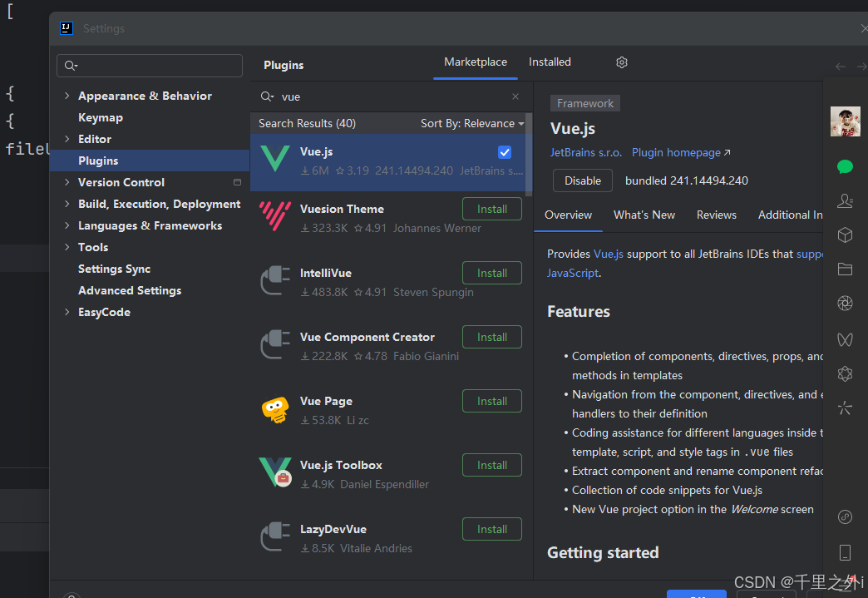Install the Vue Page plugin
Screen dimensions: 868x598
[492, 402]
